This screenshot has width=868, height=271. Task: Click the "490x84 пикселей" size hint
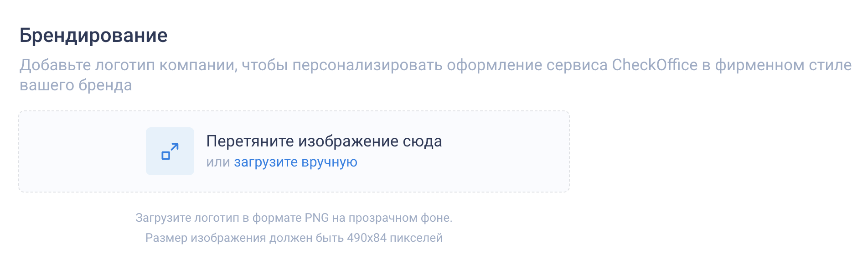coord(395,238)
